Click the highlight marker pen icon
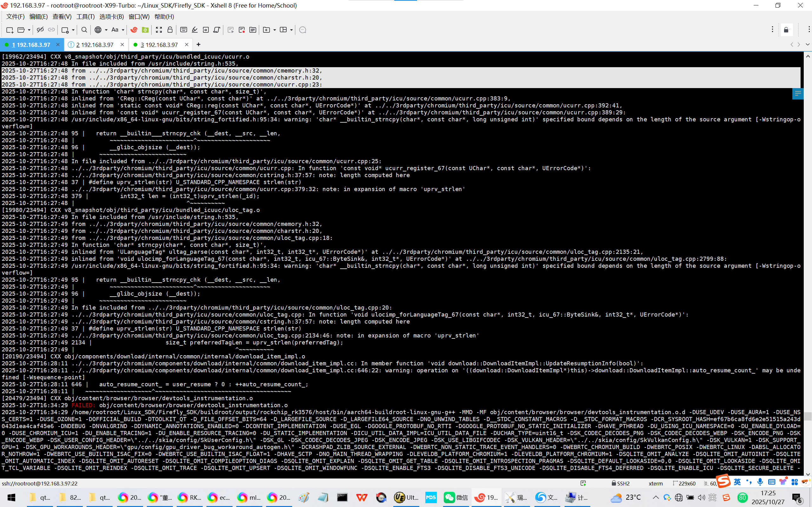 click(x=195, y=30)
